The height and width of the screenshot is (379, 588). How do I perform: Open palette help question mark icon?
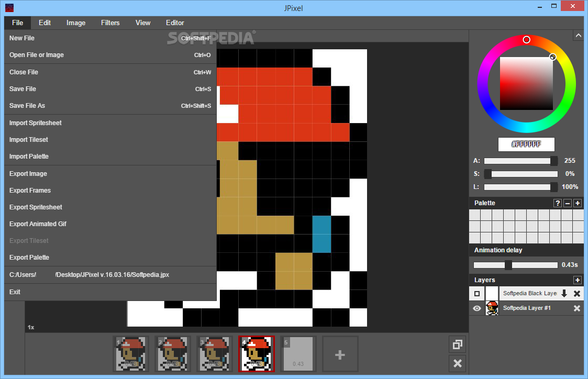tap(558, 203)
